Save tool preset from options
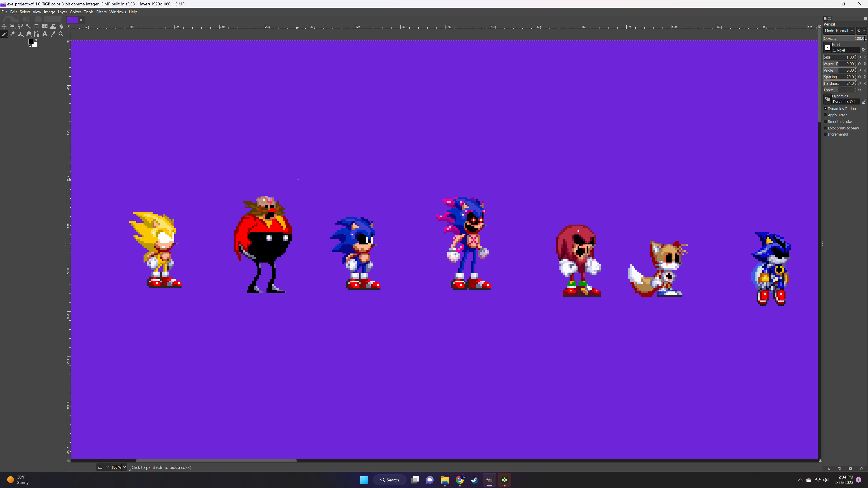This screenshot has height=488, width=868. (829, 469)
